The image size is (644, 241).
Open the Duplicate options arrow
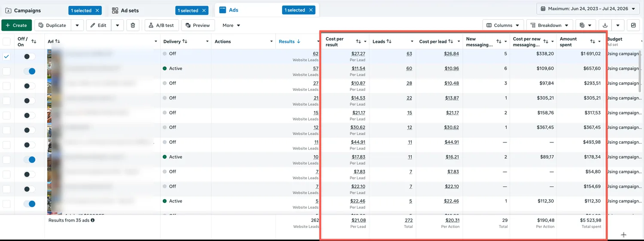click(x=77, y=25)
